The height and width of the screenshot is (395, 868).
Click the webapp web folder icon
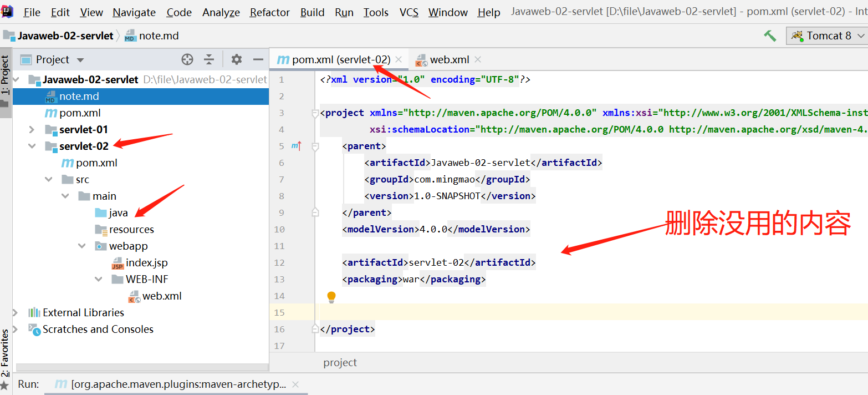101,246
